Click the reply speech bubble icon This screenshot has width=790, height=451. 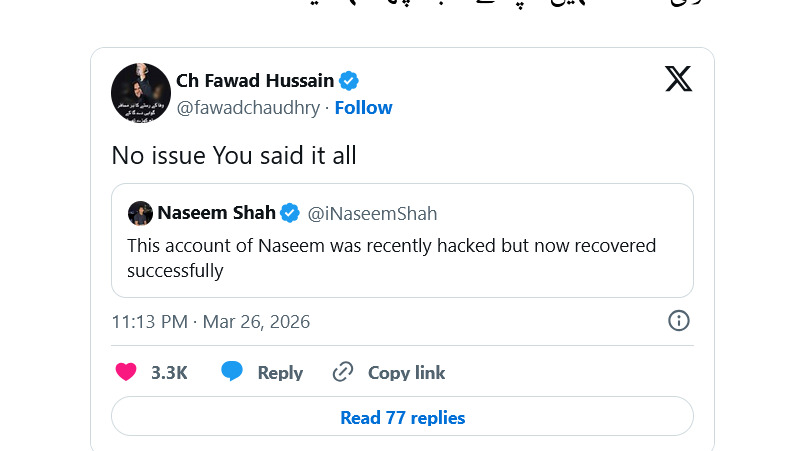(x=232, y=372)
